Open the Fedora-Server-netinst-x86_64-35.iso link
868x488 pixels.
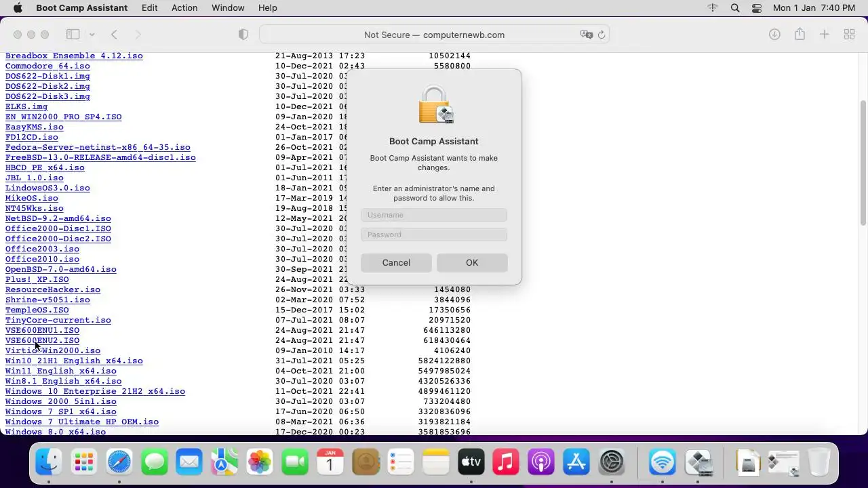coord(98,147)
